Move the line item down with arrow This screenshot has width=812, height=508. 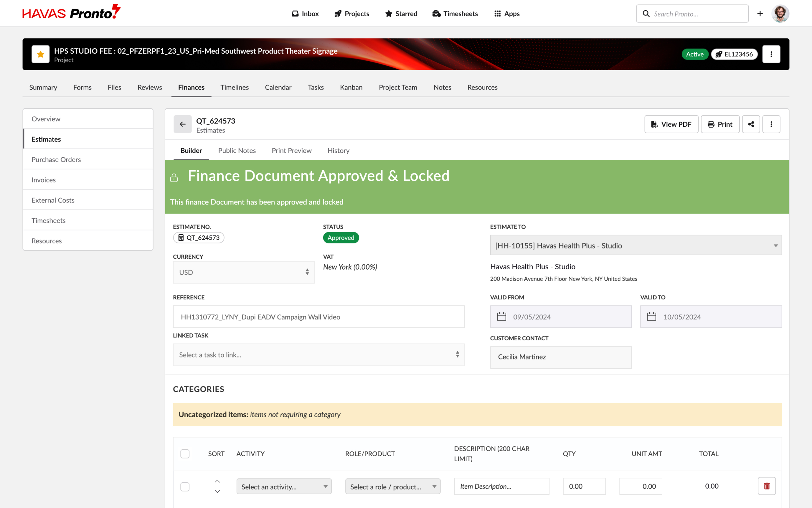pos(217,491)
